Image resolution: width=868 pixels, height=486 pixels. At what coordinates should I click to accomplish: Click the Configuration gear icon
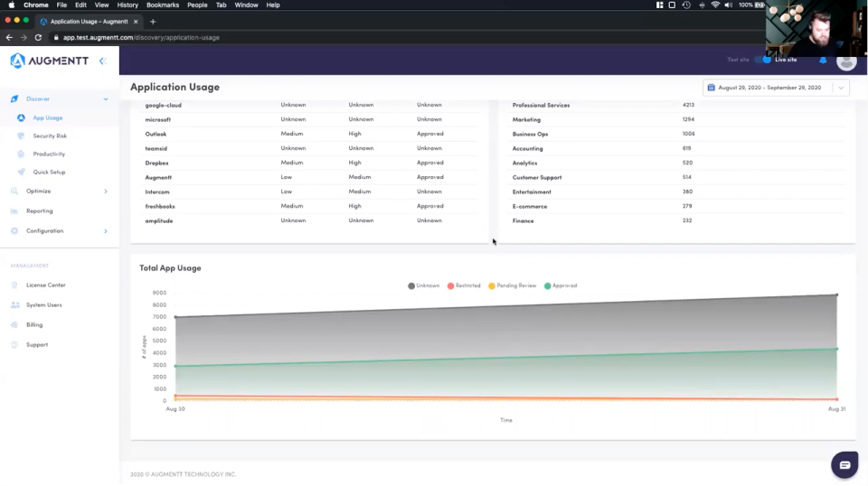(x=14, y=231)
